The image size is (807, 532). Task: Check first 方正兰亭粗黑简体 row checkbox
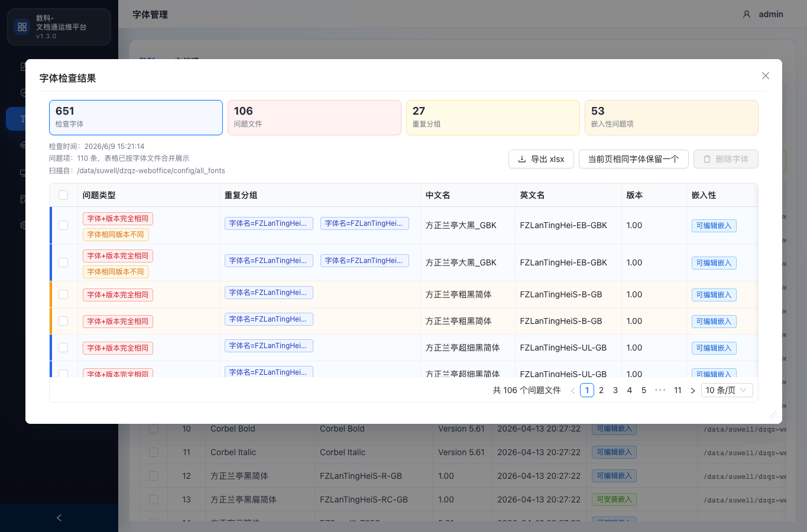click(63, 294)
